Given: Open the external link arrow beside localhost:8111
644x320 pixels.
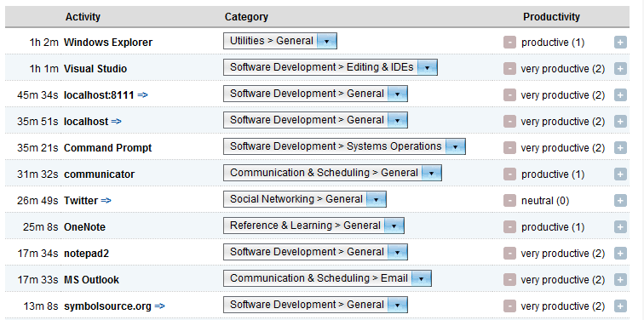Looking at the screenshot, I should [142, 95].
